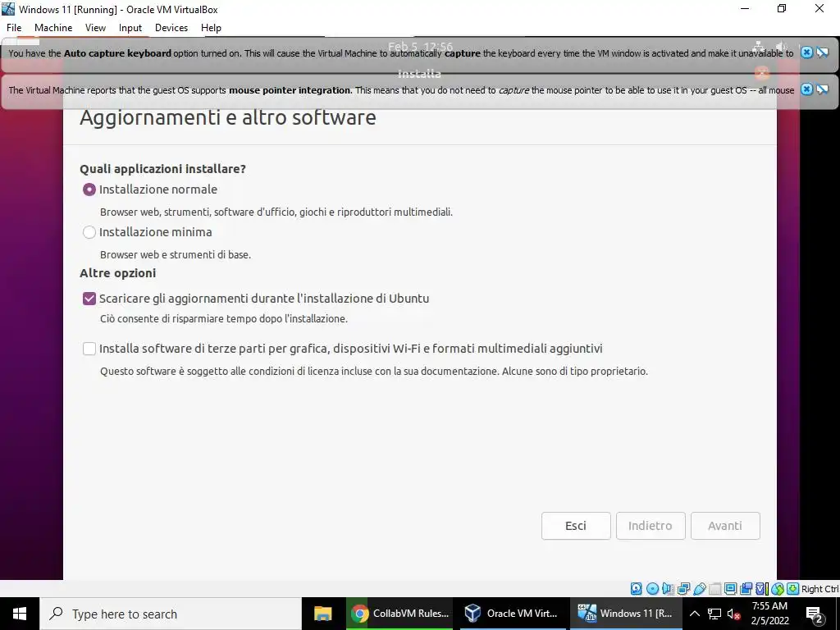840x630 pixels.
Task: Click the optical disc indicator in status bar
Action: point(652,589)
